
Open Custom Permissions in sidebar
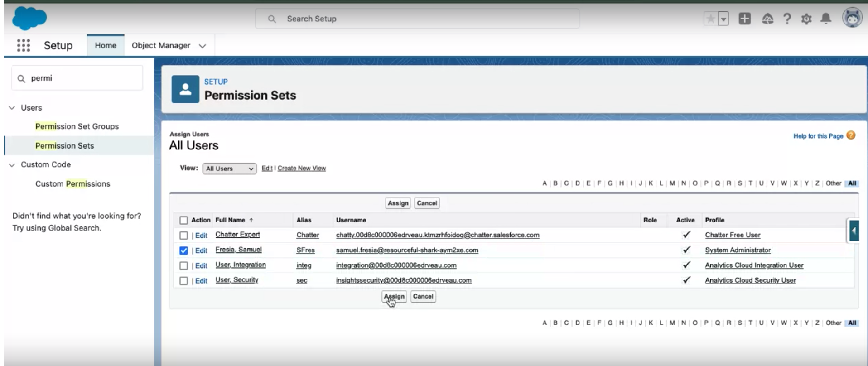pyautogui.click(x=73, y=183)
